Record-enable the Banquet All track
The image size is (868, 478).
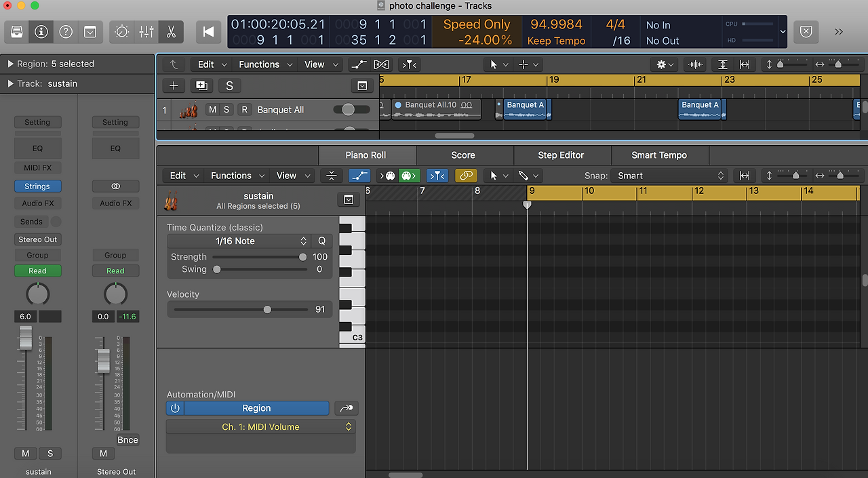[244, 110]
